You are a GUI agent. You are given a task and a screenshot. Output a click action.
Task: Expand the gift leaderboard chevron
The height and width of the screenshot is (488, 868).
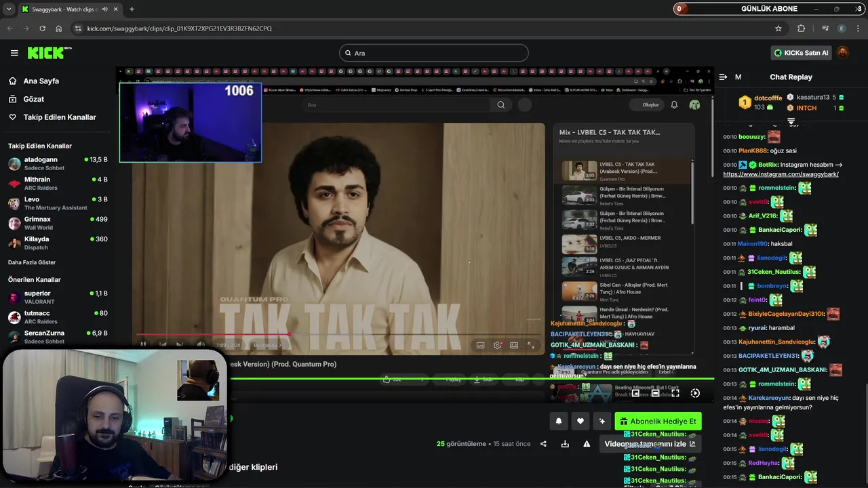click(791, 121)
